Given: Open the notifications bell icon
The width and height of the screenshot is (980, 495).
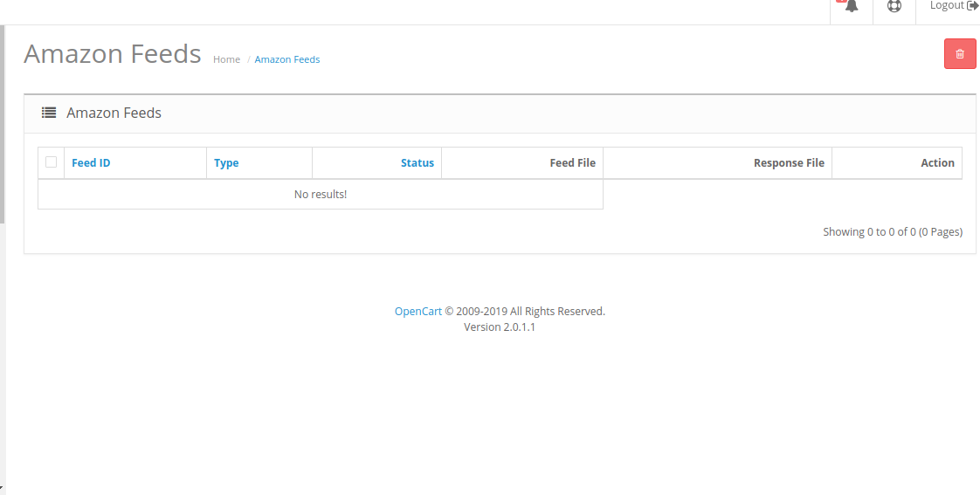Looking at the screenshot, I should pyautogui.click(x=852, y=6).
